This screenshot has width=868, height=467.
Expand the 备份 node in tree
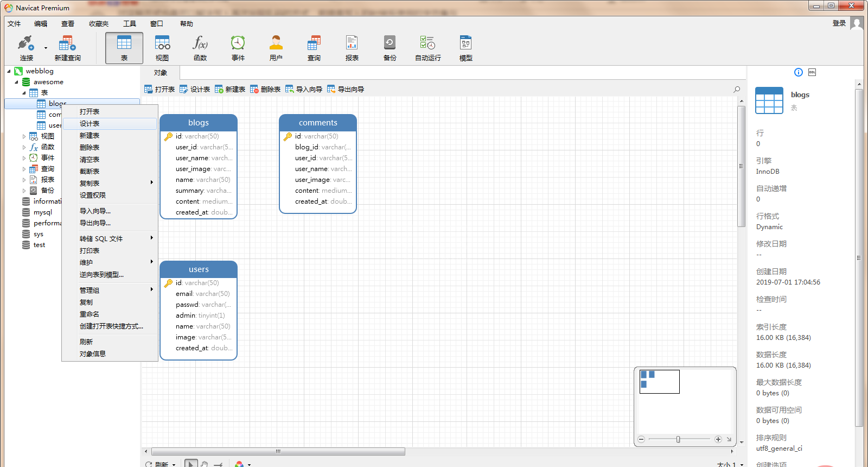click(24, 191)
